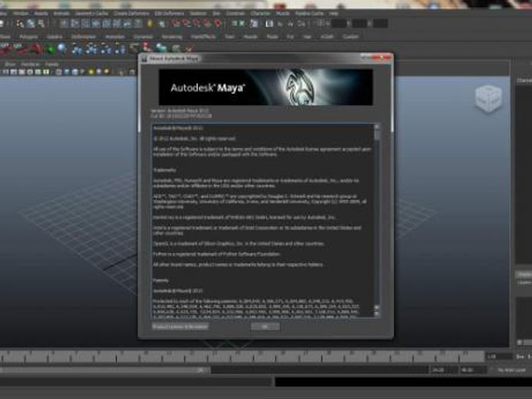The width and height of the screenshot is (532, 399).
Task: Click the ViewCube in the viewport
Action: click(488, 99)
